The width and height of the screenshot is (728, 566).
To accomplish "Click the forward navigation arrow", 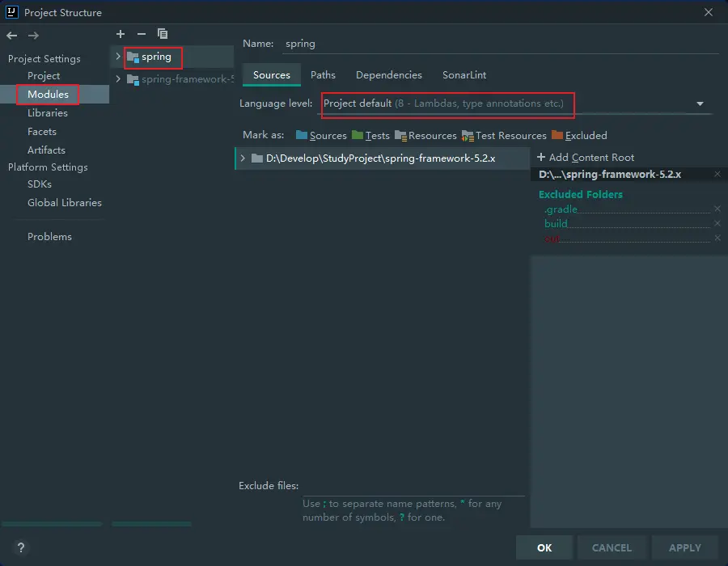I will (x=33, y=36).
